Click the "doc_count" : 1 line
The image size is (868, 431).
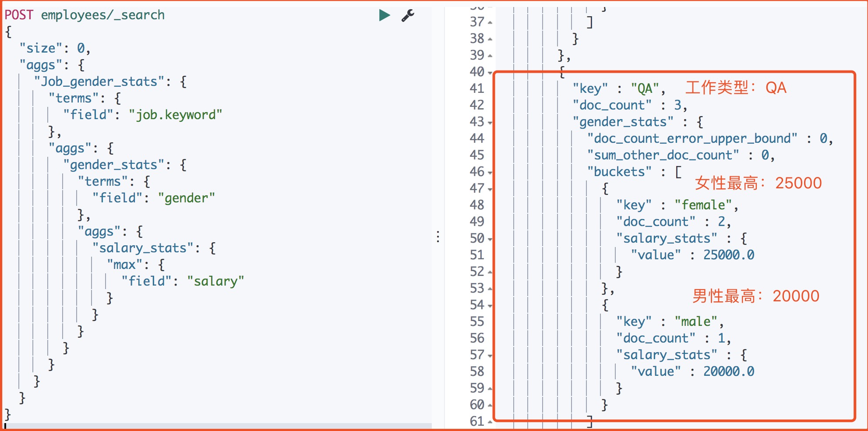pos(674,338)
